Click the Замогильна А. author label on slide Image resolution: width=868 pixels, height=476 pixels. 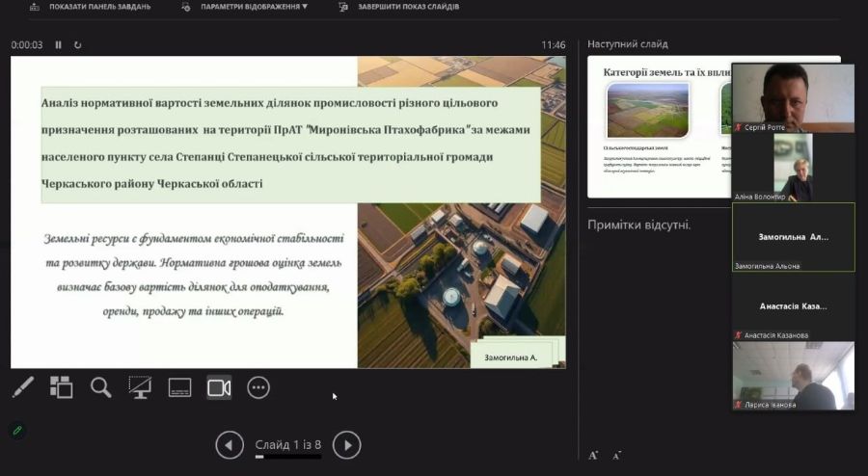click(511, 357)
